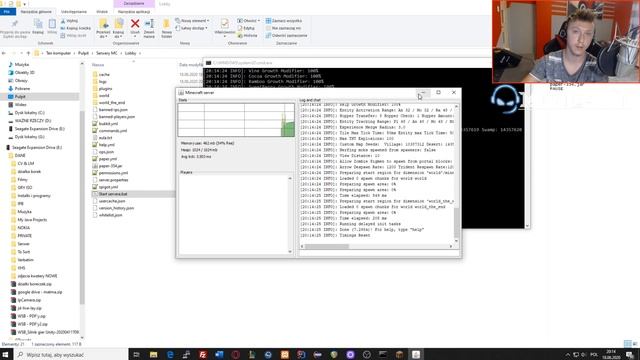Switch to the Widok ribbon tab
This screenshot has width=640, height=360.
102,12
